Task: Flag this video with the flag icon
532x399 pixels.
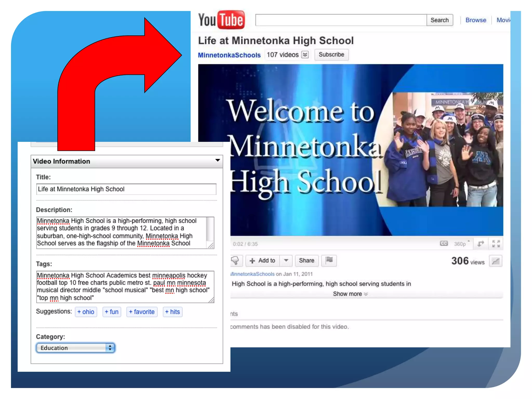Action: tap(329, 260)
